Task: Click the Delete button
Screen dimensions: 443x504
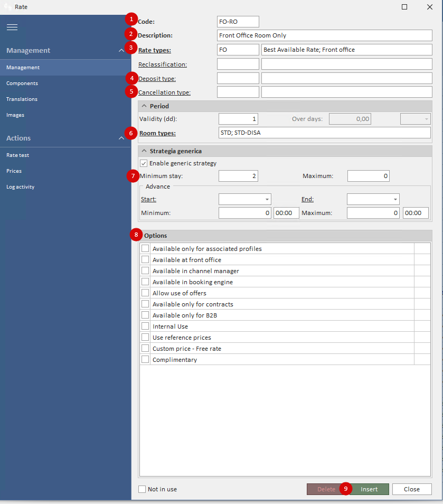Action: (326, 489)
